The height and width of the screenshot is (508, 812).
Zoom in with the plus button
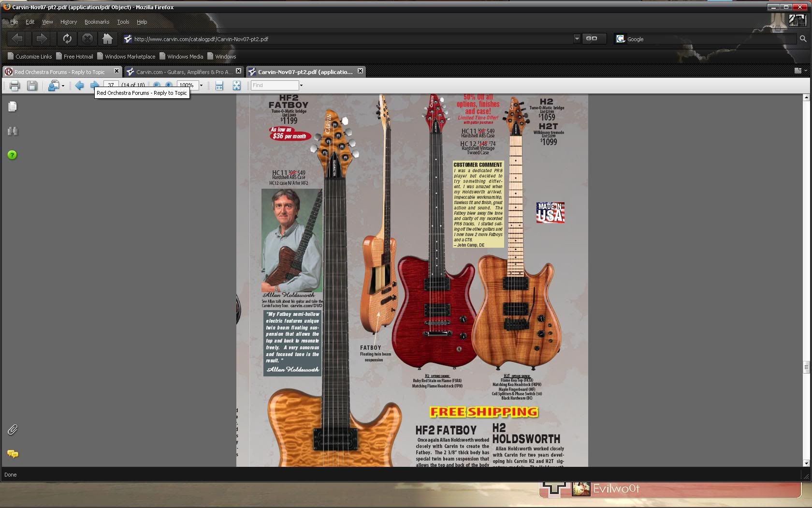pos(169,85)
